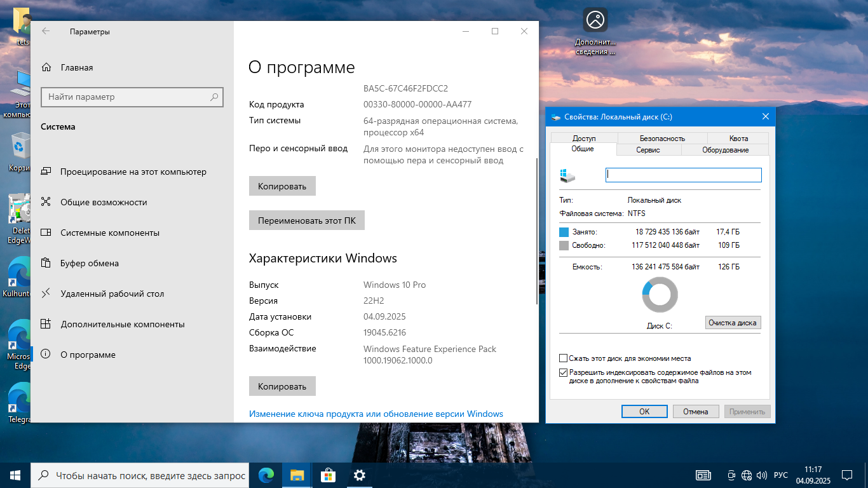Screen dimensions: 868x488
Task: Click the Meet Now camera tray icon
Action: pos(732,475)
